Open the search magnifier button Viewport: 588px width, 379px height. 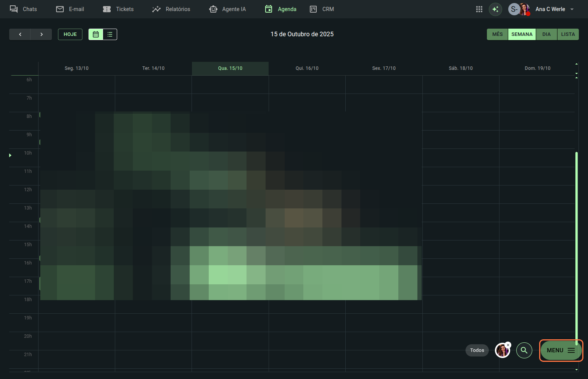[524, 350]
